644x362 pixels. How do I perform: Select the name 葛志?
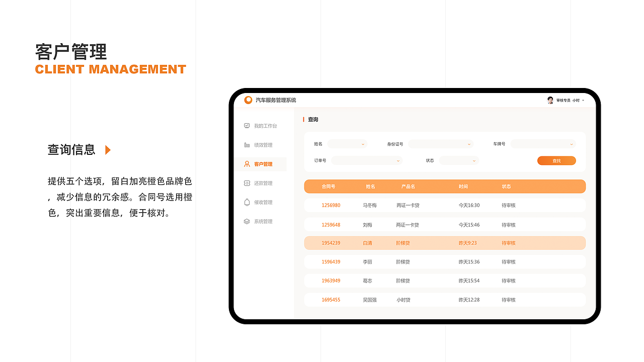tap(367, 281)
